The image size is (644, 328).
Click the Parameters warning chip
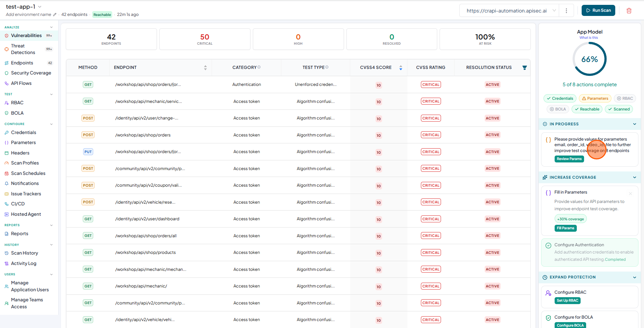click(x=595, y=98)
